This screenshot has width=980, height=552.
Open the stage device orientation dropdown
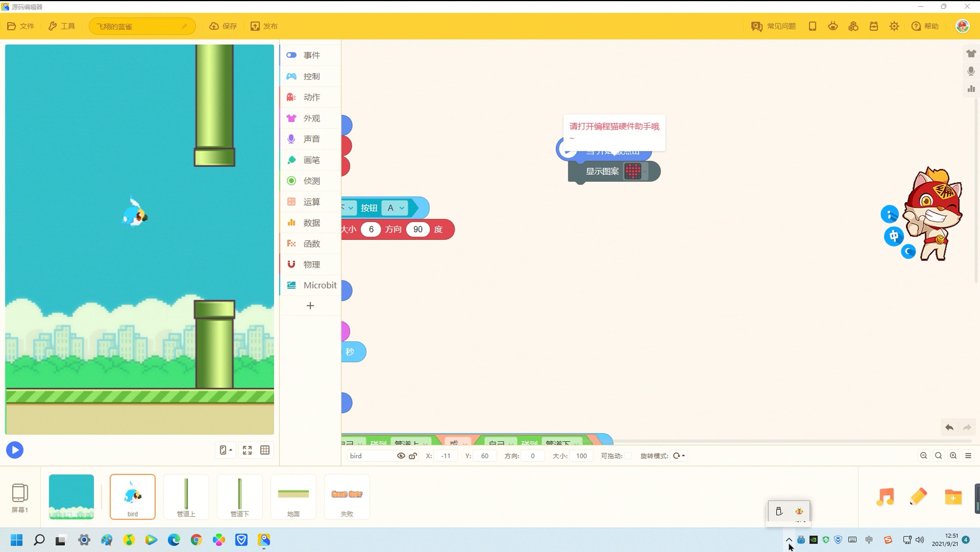click(225, 450)
